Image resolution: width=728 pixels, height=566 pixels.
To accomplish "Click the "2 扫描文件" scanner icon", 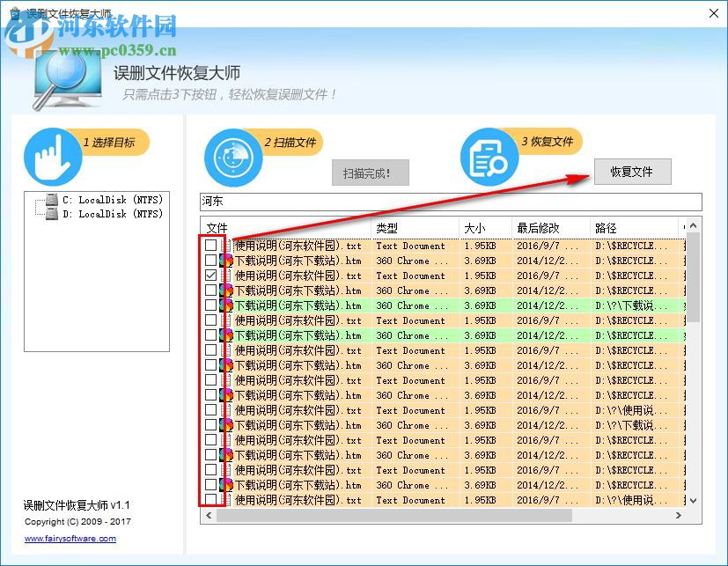I will coord(232,158).
